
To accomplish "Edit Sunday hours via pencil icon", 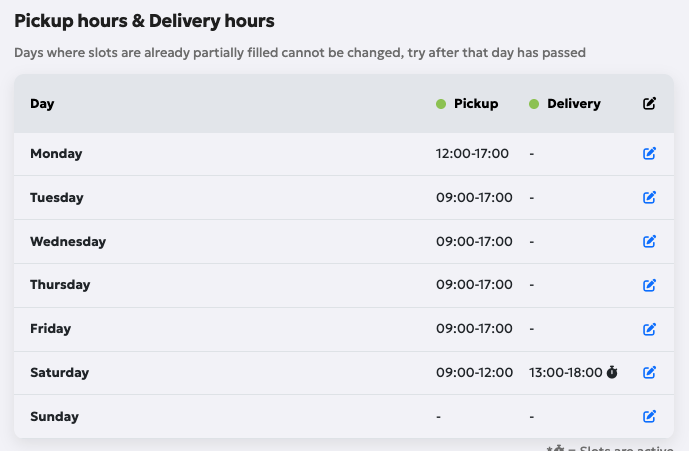I will tap(649, 416).
